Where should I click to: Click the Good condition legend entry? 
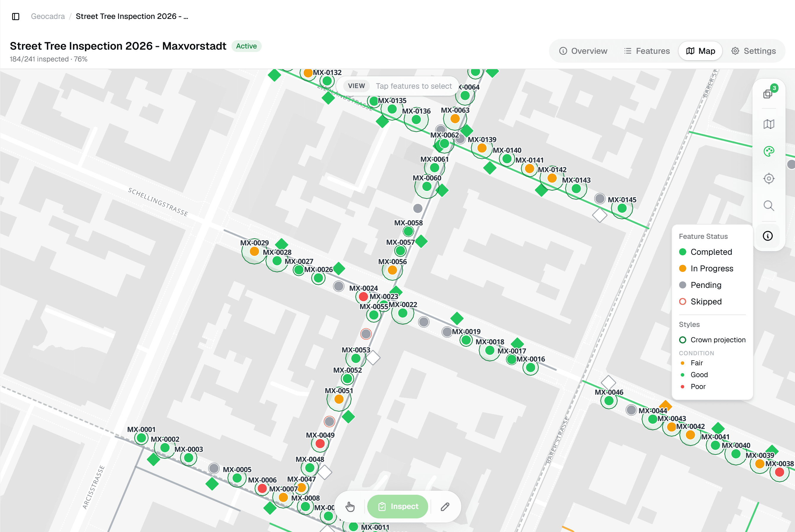694,374
